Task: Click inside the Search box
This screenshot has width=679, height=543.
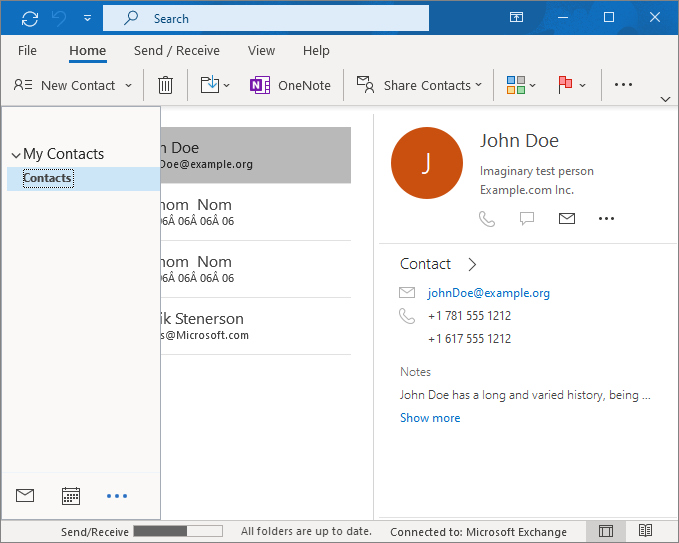Action: pos(265,18)
